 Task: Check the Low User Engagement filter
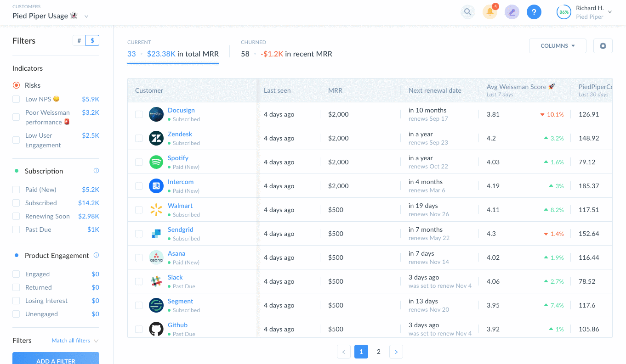click(x=16, y=140)
